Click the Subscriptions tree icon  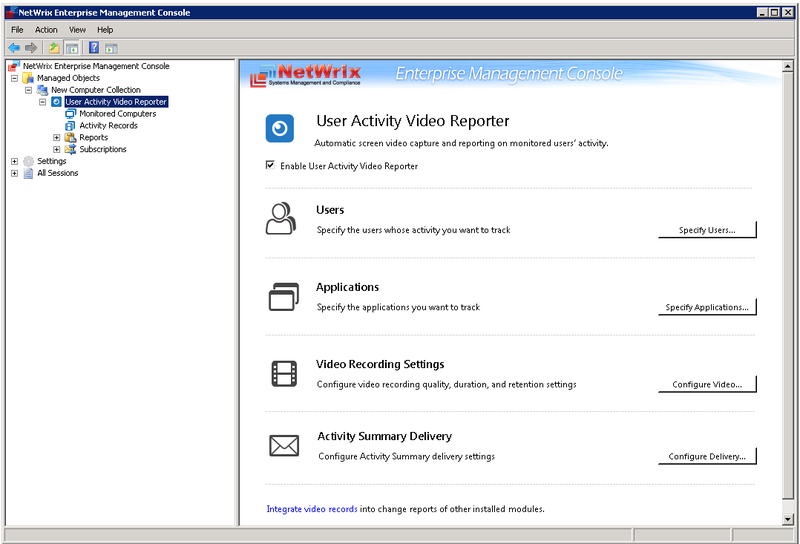[x=70, y=149]
